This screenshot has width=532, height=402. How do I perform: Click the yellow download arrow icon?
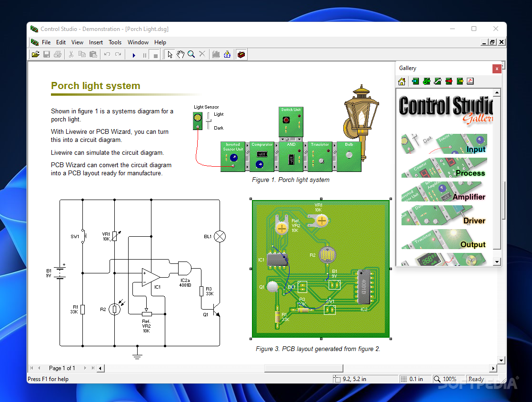[227, 54]
